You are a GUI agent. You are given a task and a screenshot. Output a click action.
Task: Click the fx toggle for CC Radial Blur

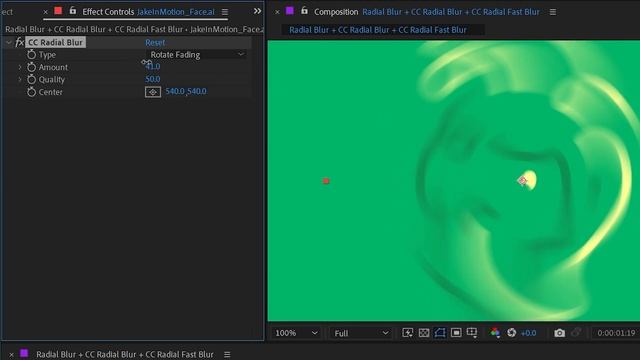click(x=19, y=42)
